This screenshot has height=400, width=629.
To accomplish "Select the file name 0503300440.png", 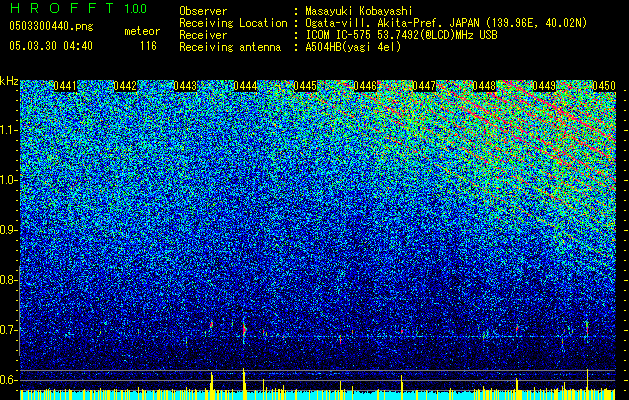I will (x=51, y=26).
